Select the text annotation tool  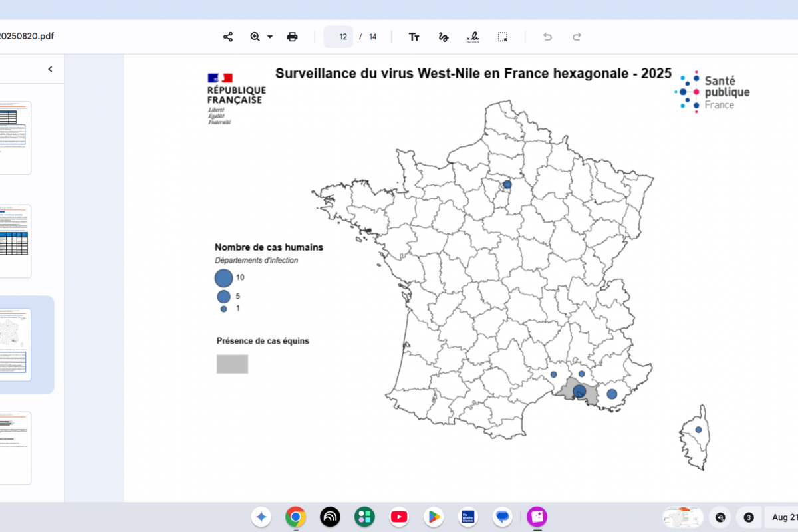pos(414,37)
